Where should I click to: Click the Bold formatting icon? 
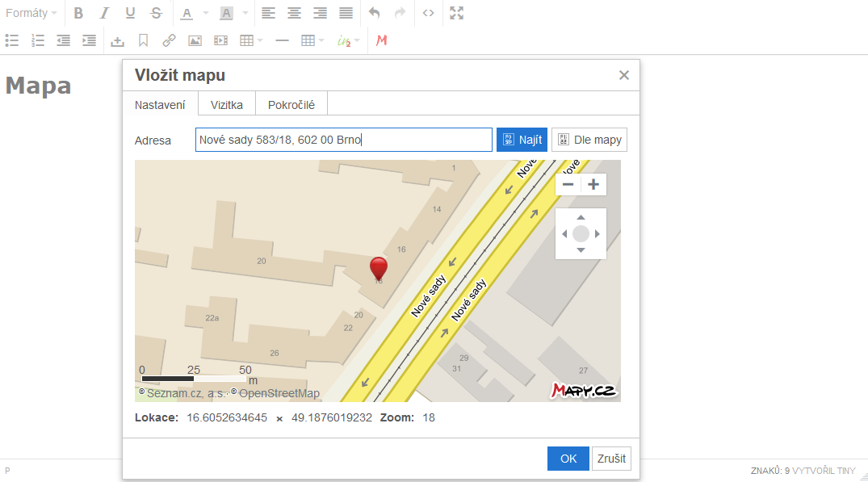(78, 13)
